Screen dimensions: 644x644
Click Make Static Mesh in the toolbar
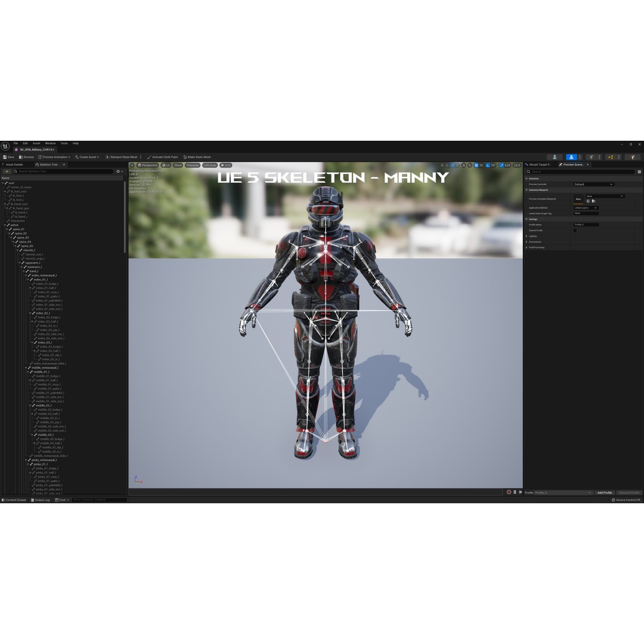click(x=197, y=157)
